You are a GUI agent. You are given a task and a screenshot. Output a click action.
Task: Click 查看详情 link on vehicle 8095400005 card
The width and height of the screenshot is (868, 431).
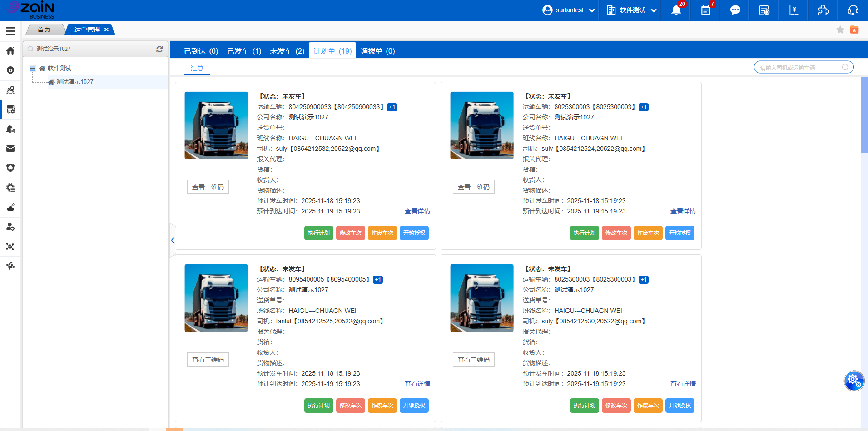click(x=417, y=384)
